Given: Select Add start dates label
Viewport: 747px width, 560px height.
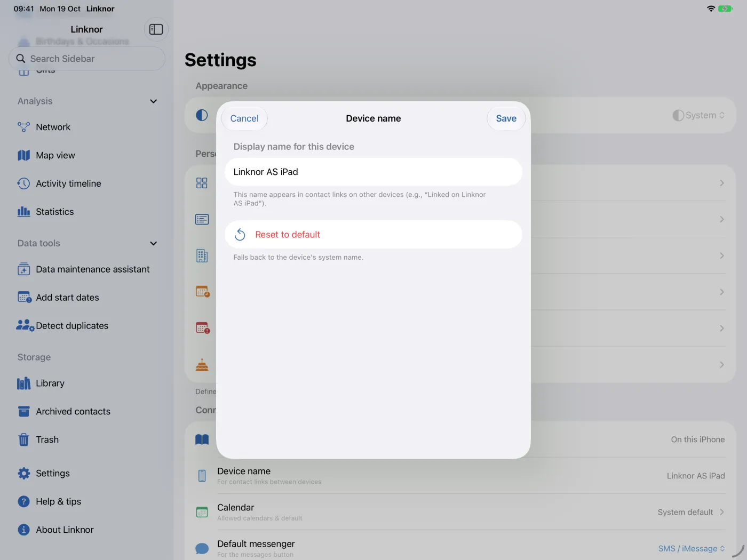Looking at the screenshot, I should [67, 298].
